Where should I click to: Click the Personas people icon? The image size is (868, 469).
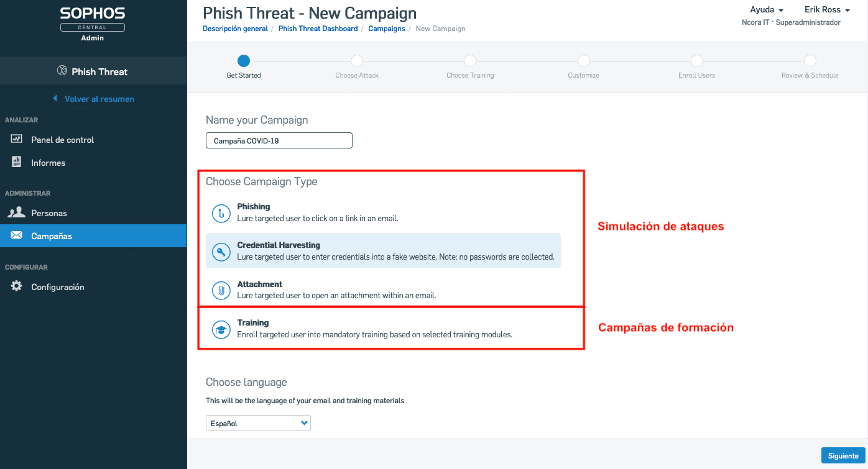pos(17,213)
